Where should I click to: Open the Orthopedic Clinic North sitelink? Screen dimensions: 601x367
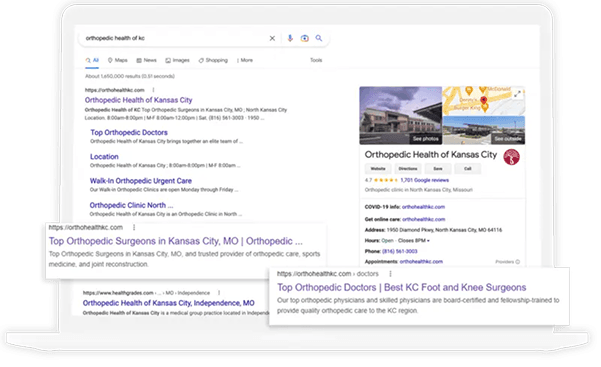(x=131, y=205)
